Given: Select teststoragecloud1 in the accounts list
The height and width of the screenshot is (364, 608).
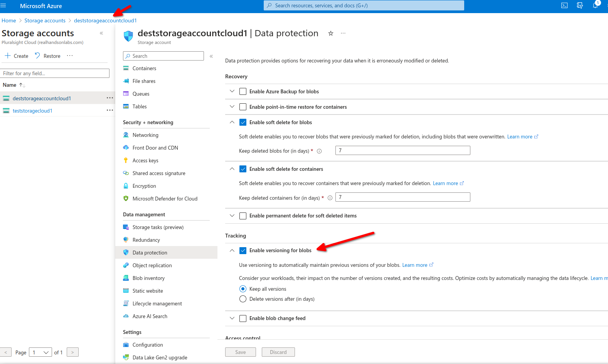Looking at the screenshot, I should tap(32, 111).
